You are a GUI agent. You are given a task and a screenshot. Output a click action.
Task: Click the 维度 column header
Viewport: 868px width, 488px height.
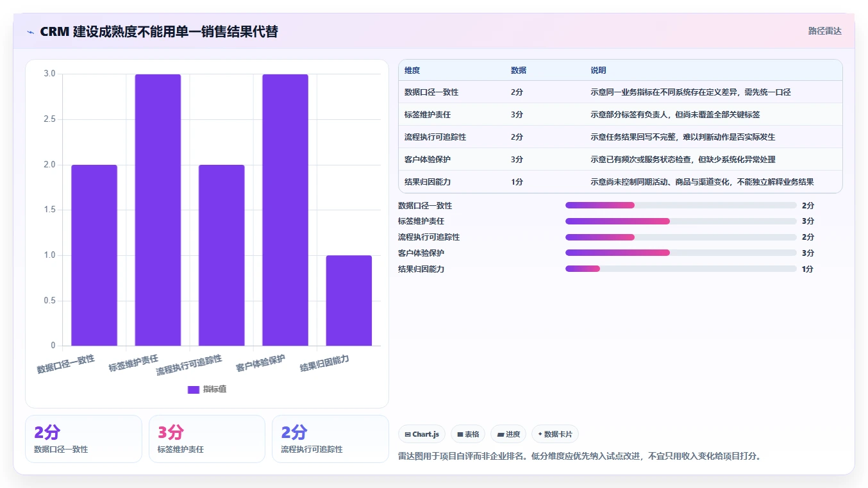[x=412, y=71]
